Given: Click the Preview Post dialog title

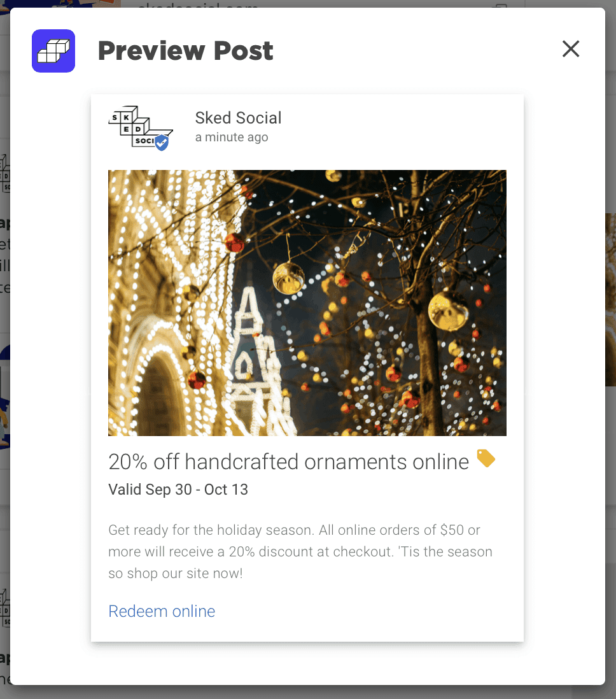Looking at the screenshot, I should click(185, 51).
